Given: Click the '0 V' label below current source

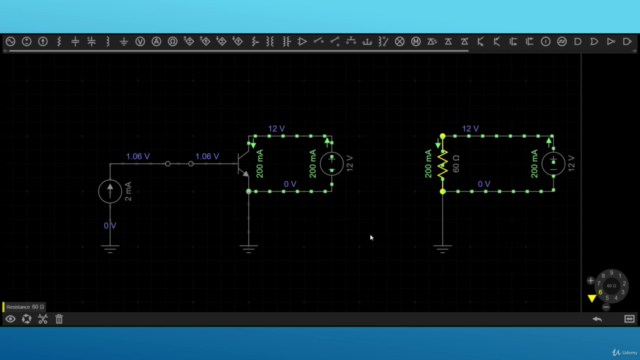Looking at the screenshot, I should (x=110, y=226).
